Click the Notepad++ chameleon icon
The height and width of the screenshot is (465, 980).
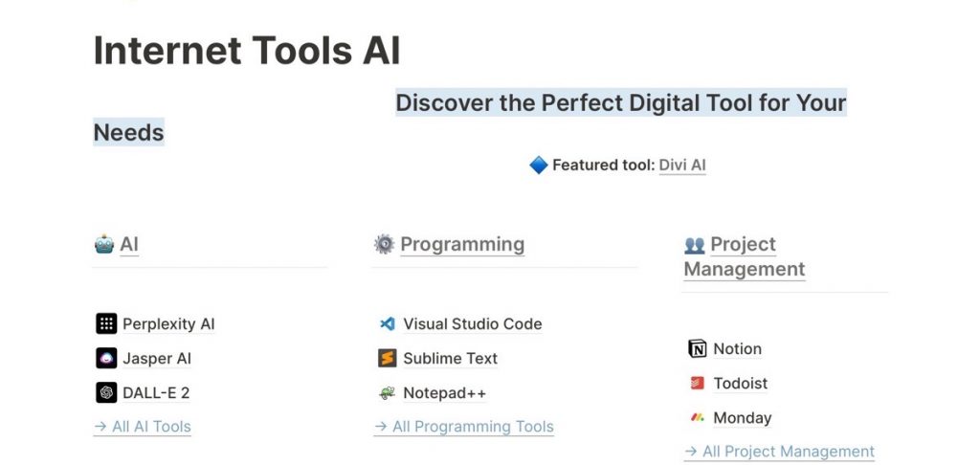click(x=387, y=392)
